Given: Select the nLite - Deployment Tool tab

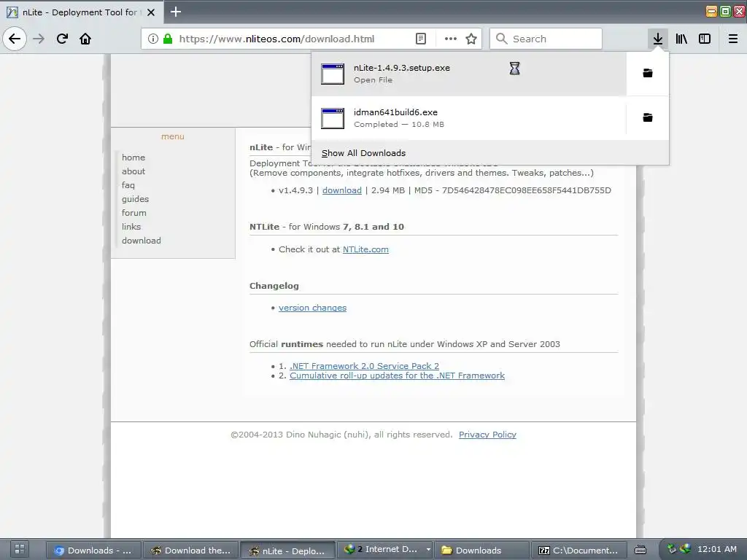Looking at the screenshot, I should pos(82,12).
